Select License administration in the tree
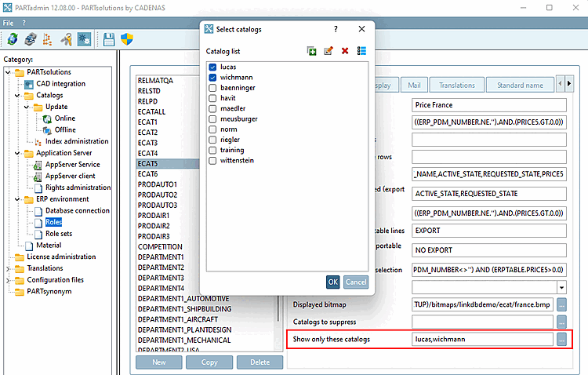 61,257
